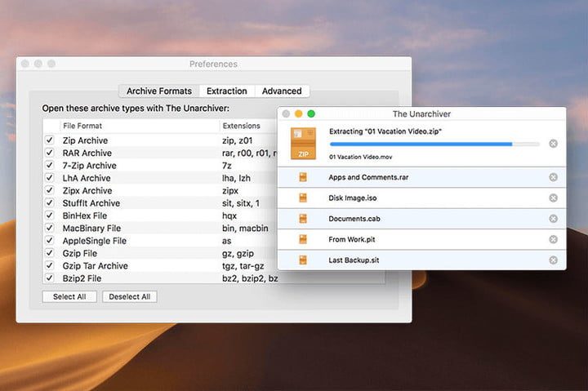Remove Last Backup.sit from the list
588x391 pixels.
(x=553, y=260)
